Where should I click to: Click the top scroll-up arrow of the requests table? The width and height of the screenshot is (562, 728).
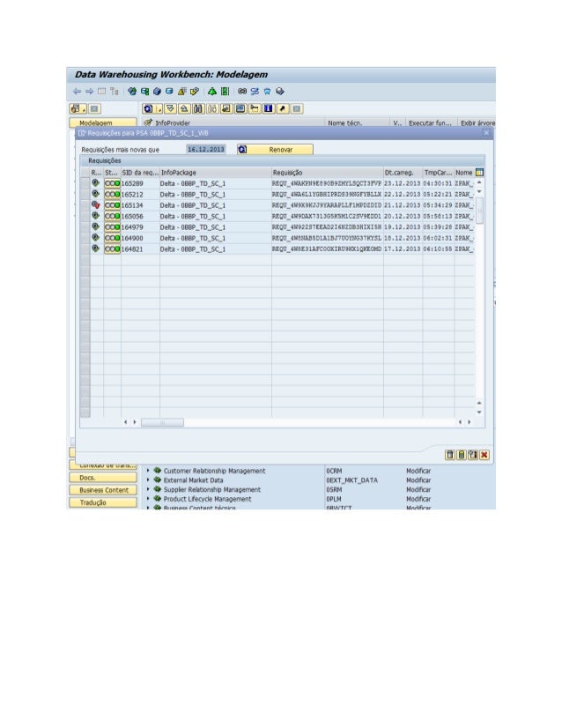pyautogui.click(x=479, y=182)
